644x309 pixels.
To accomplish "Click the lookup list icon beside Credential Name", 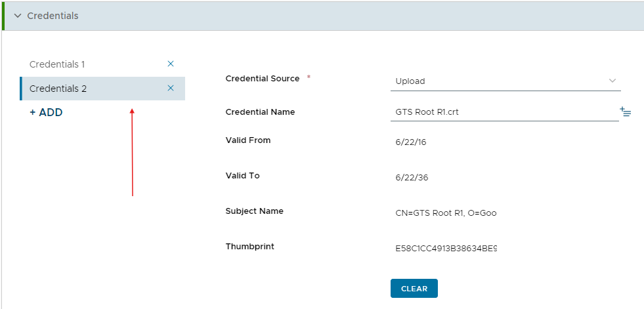I will click(x=625, y=112).
